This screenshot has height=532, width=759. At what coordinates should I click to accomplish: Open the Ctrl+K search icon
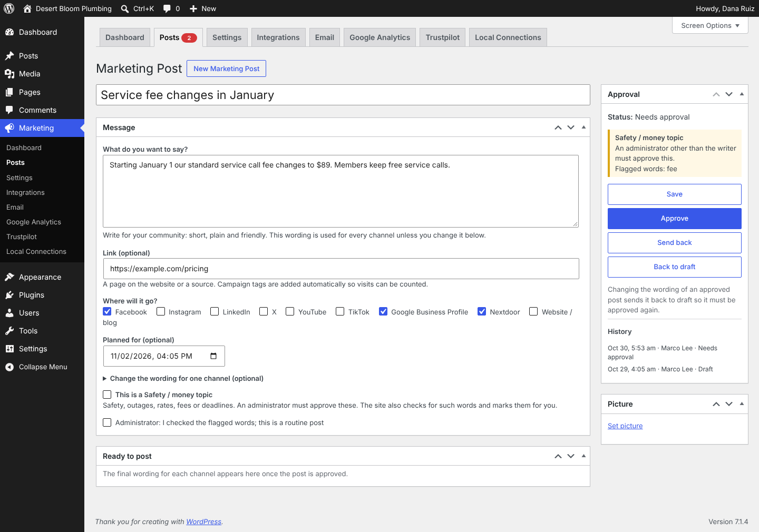coord(125,8)
